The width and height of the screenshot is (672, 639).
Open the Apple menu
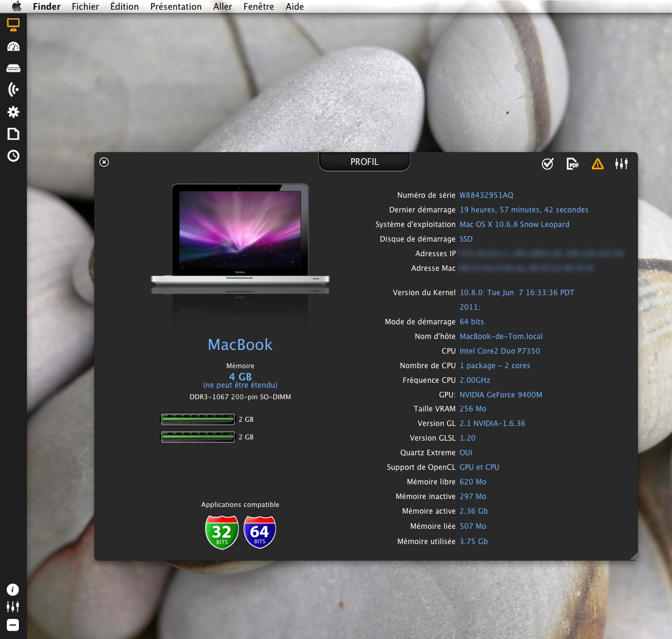pyautogui.click(x=16, y=7)
